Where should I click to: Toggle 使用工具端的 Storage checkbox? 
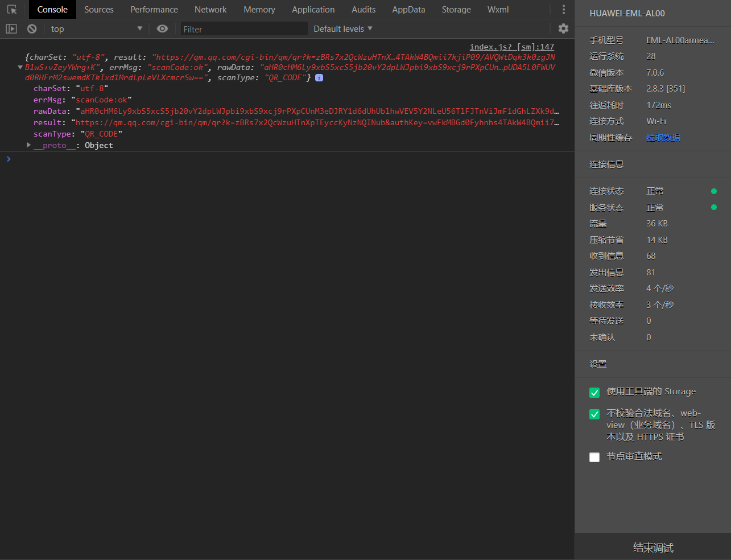pos(594,393)
